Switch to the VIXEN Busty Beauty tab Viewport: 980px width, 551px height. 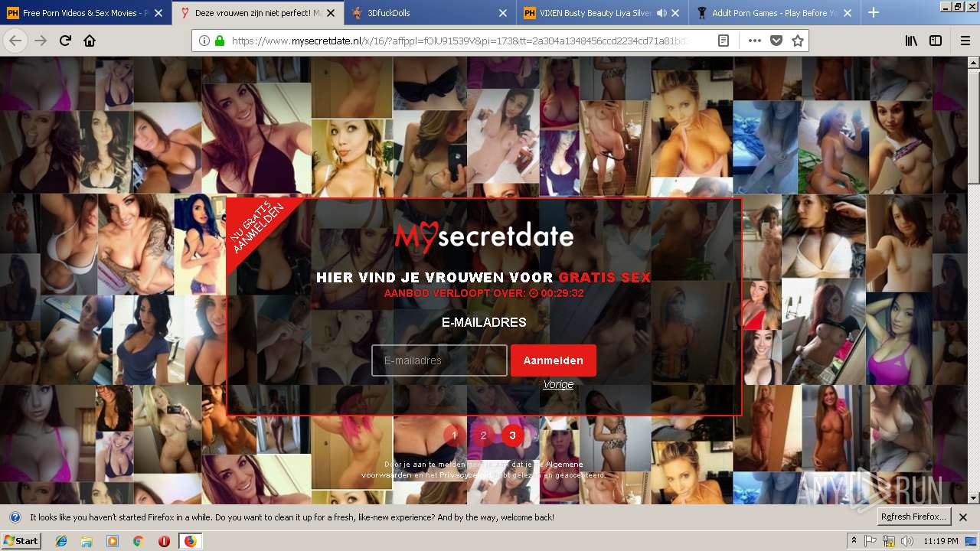(603, 13)
